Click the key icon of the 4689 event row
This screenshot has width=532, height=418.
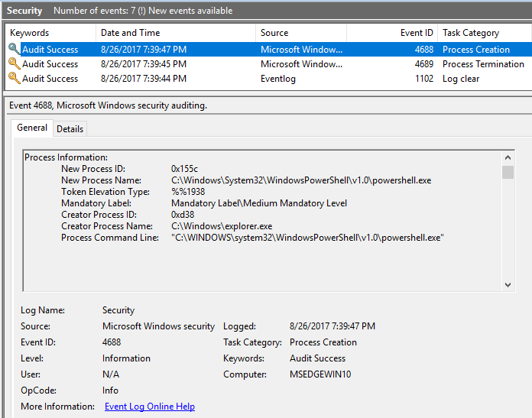[x=15, y=63]
